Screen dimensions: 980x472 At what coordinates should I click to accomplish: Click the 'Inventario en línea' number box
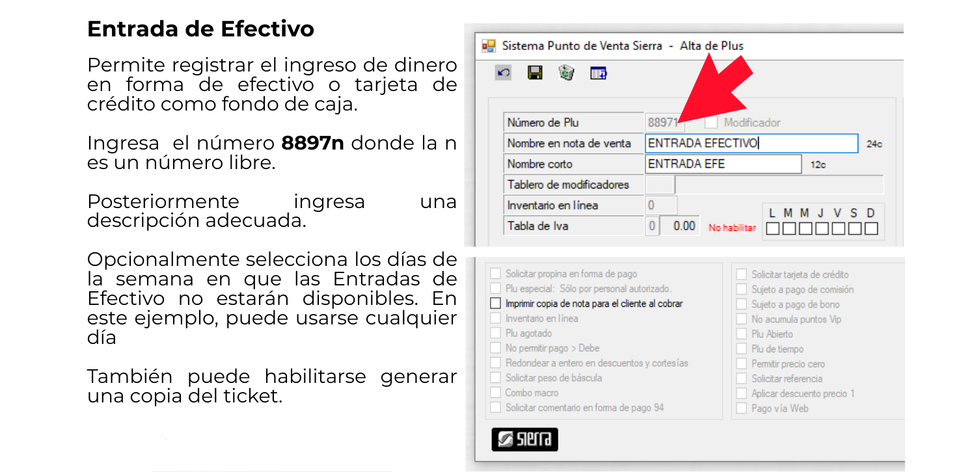661,205
